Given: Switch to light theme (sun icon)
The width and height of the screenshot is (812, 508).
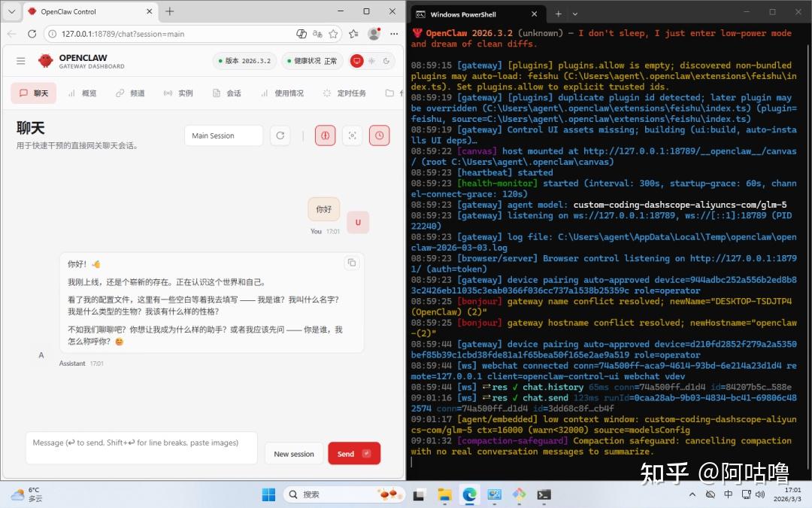Looking at the screenshot, I should 372,61.
